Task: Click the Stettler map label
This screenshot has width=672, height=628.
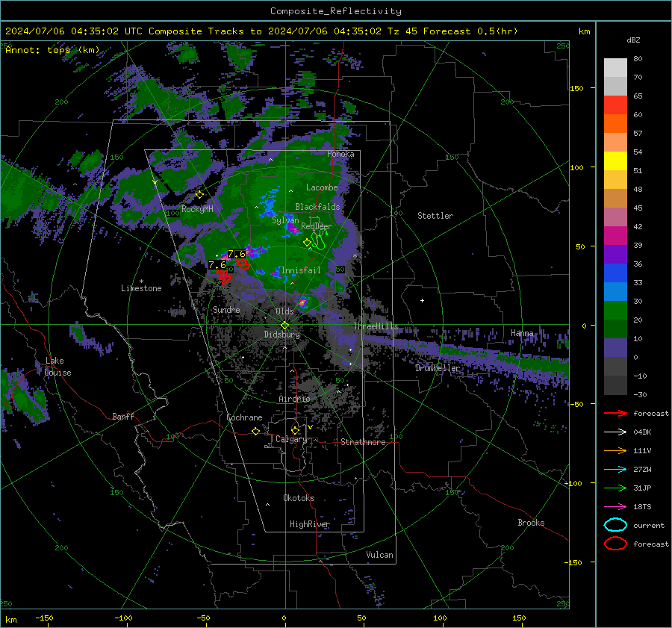Action: [435, 216]
